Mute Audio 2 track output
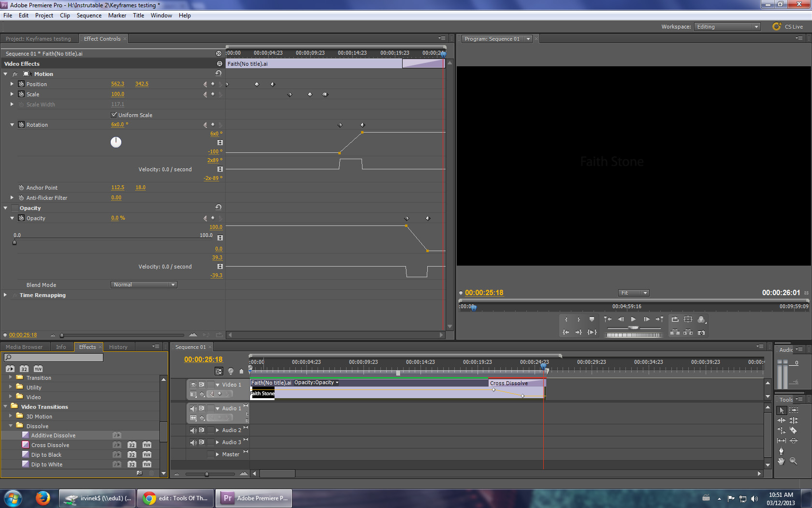This screenshot has height=508, width=812. pos(193,430)
